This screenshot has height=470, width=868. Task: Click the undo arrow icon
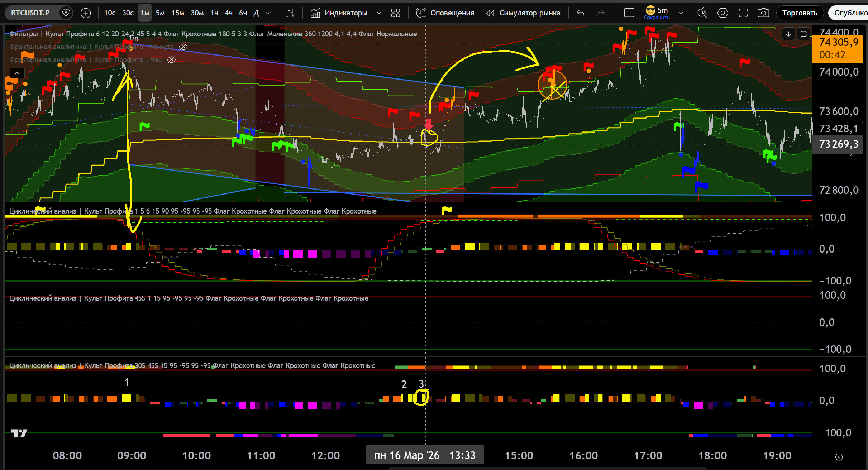coord(581,13)
